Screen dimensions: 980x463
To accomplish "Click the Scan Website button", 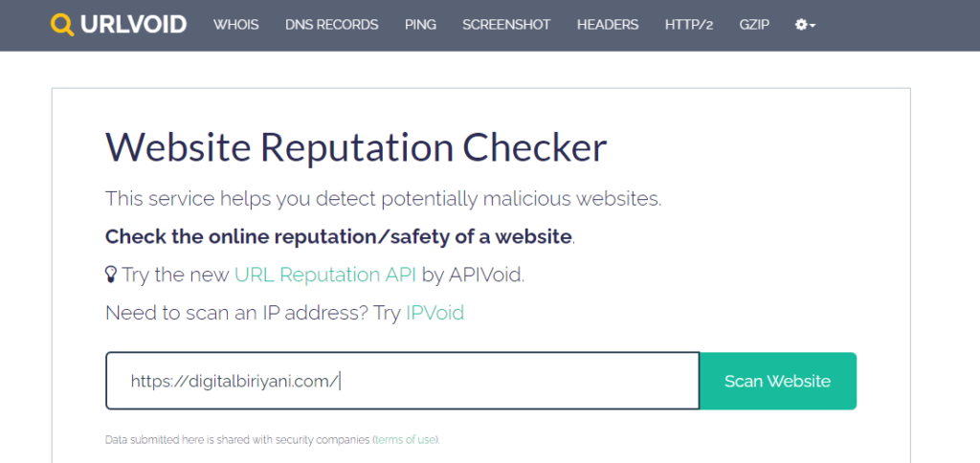I will (777, 381).
